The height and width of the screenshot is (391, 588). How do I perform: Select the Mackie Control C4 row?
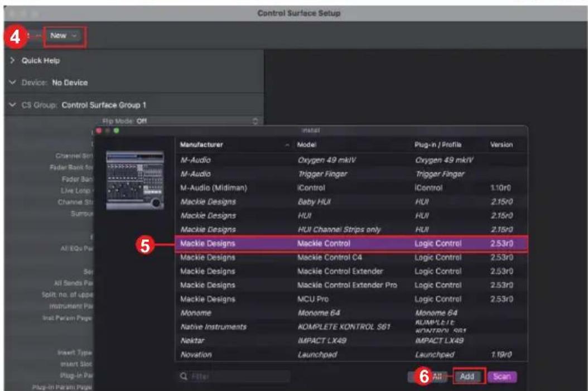click(x=351, y=258)
